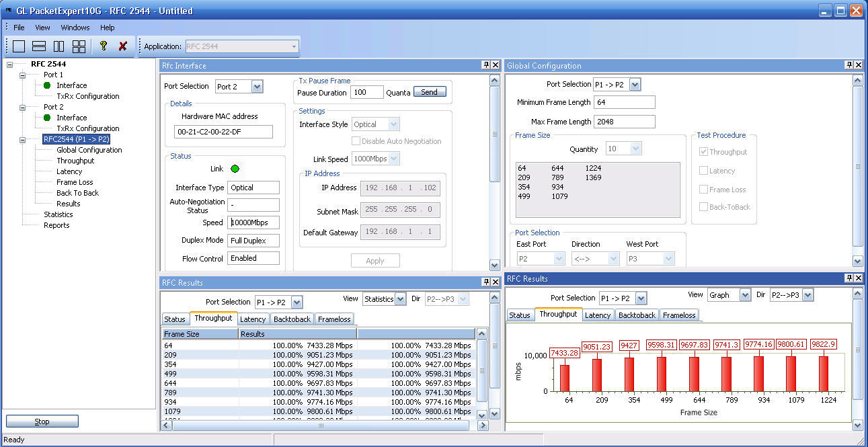868x447 pixels.
Task: Select the single pane layout icon
Action: point(19,46)
